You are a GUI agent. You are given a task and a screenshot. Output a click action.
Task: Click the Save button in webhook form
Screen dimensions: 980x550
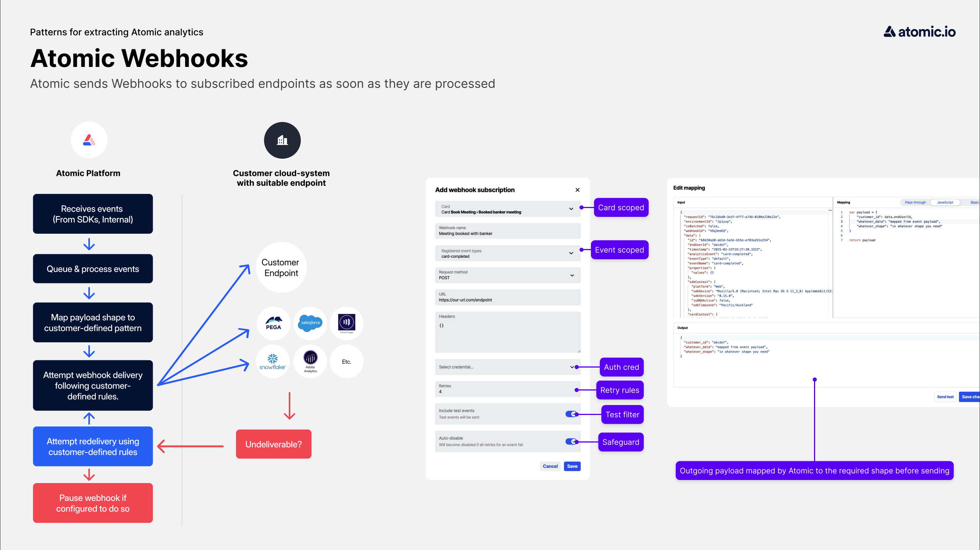click(x=572, y=465)
